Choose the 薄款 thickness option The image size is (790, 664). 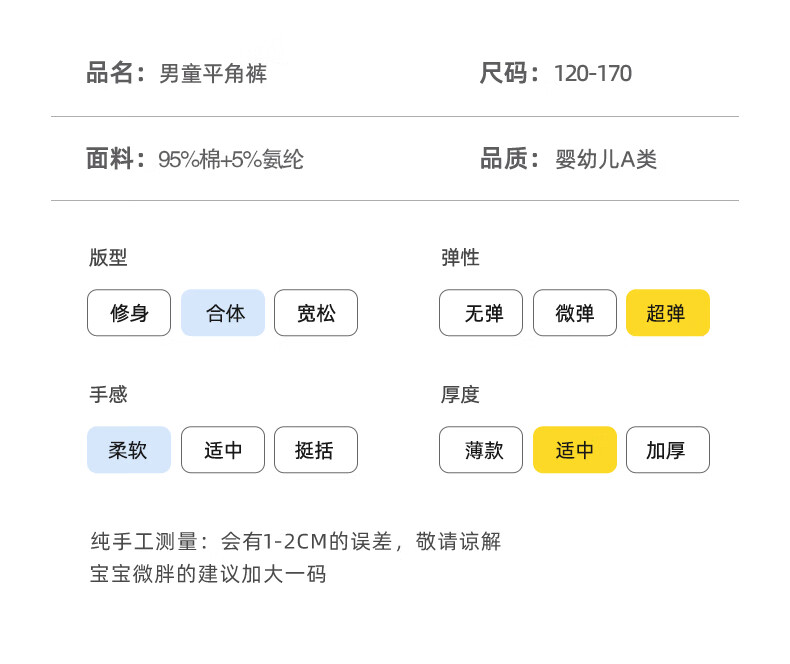[481, 450]
